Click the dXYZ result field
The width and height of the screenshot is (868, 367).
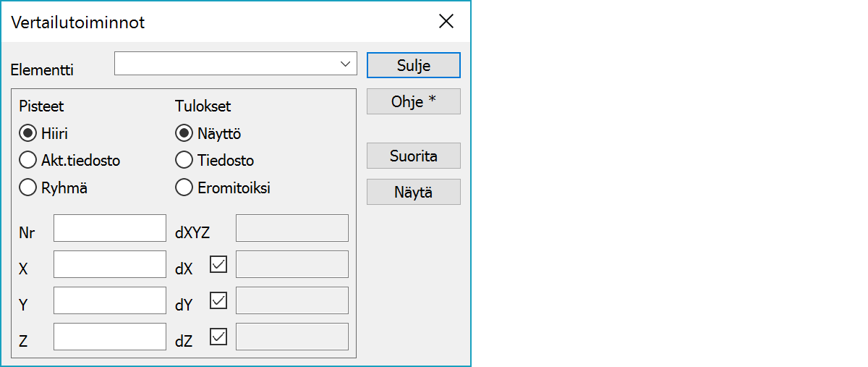(x=292, y=228)
